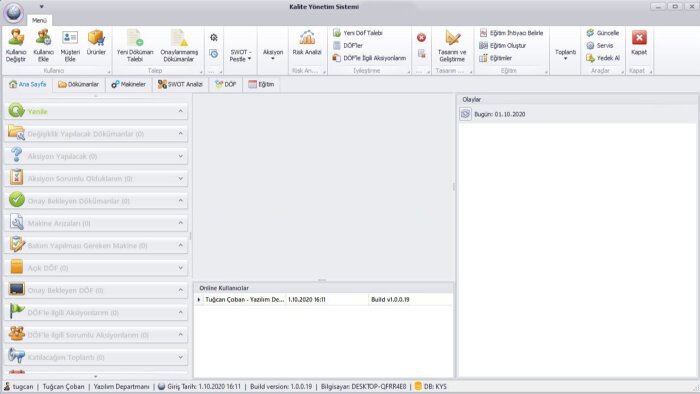Click the small document icon below red X

421,54
